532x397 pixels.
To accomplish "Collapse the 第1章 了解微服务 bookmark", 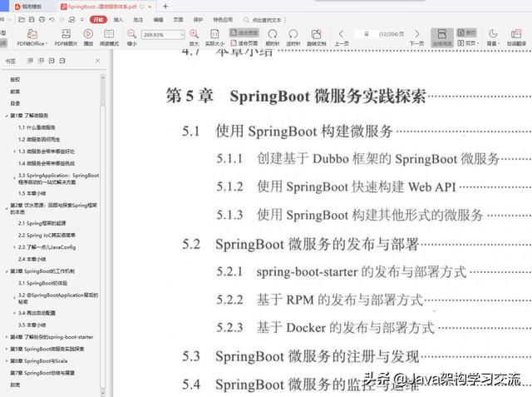I will click(7, 116).
